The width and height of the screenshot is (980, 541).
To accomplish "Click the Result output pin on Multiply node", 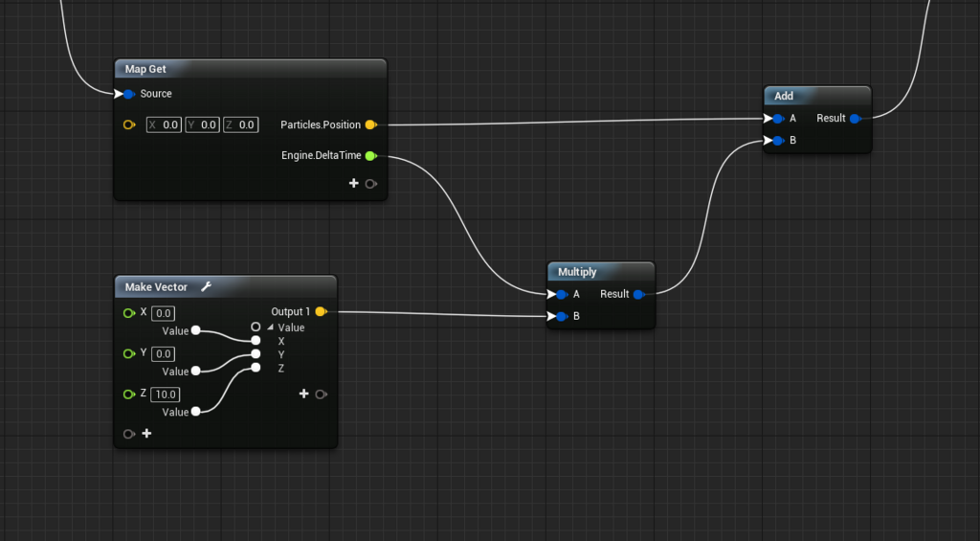I will (638, 294).
